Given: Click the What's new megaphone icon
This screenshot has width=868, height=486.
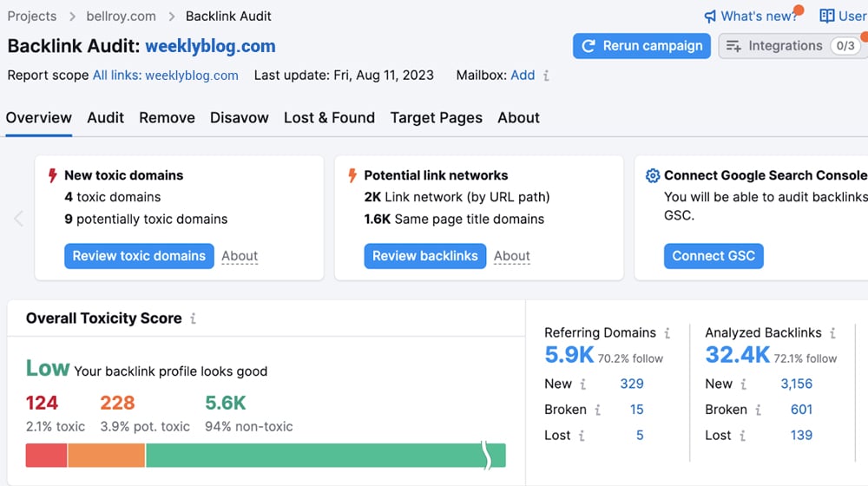Looking at the screenshot, I should [x=710, y=16].
